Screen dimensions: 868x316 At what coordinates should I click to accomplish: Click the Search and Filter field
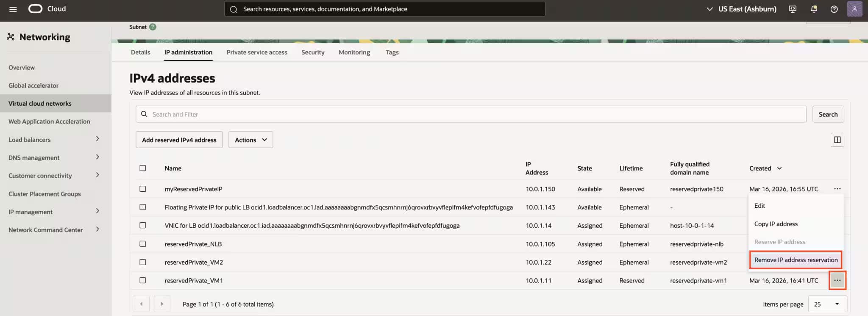pyautogui.click(x=471, y=114)
